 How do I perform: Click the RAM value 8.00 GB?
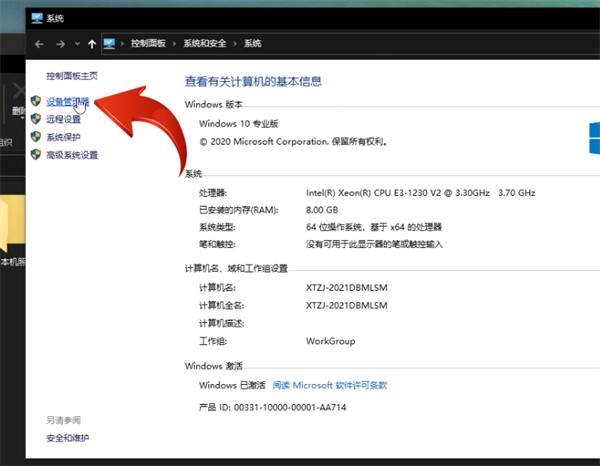click(x=322, y=210)
